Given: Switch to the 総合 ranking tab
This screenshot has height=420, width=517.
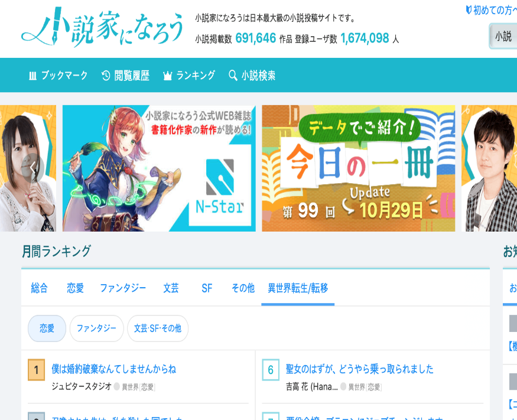Looking at the screenshot, I should click(x=39, y=288).
